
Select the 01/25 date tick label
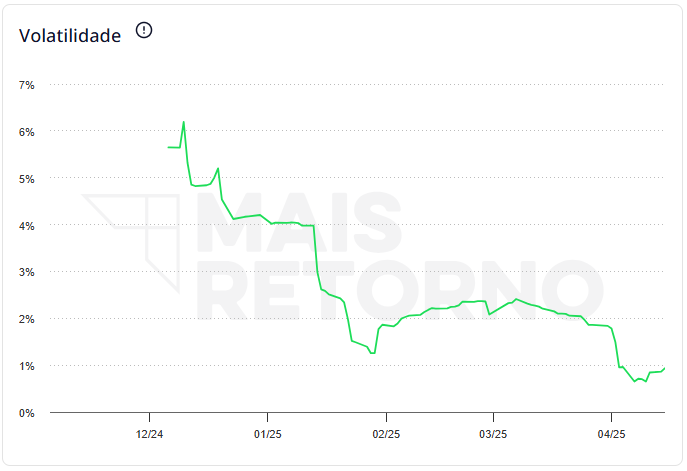267,434
